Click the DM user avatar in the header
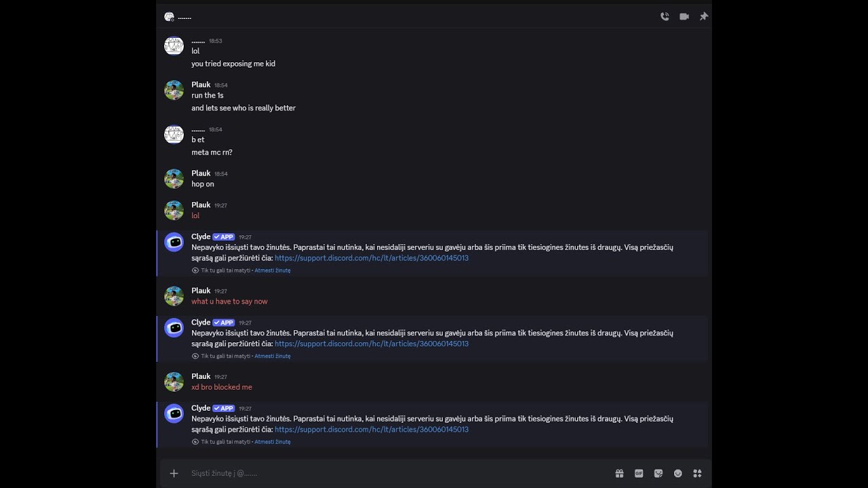 click(x=169, y=16)
